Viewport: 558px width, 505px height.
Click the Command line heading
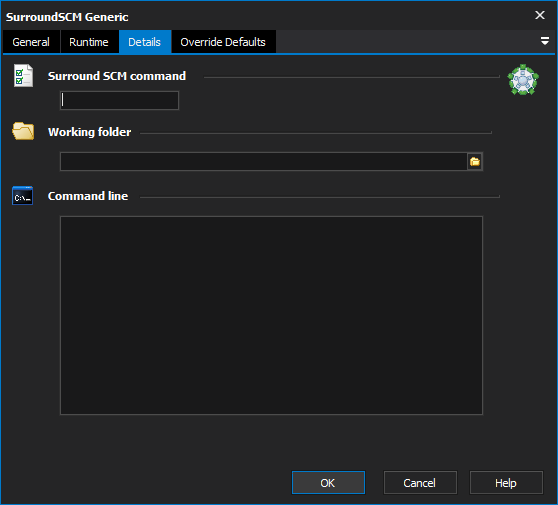(88, 196)
